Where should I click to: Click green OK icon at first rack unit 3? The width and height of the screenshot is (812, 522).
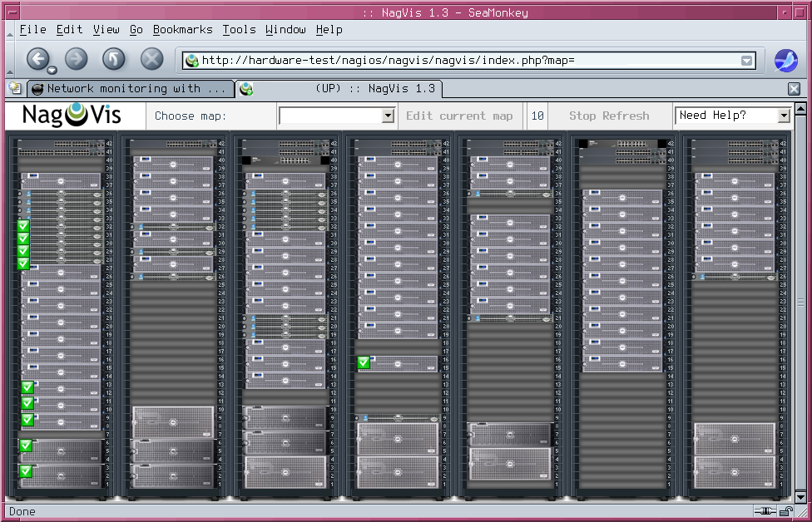coord(25,471)
